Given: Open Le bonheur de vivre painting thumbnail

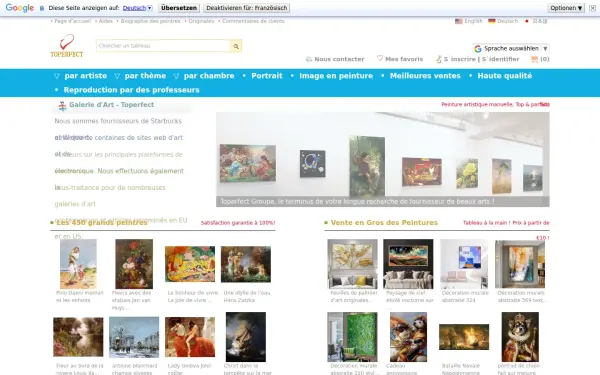Looking at the screenshot, I should point(190,264).
